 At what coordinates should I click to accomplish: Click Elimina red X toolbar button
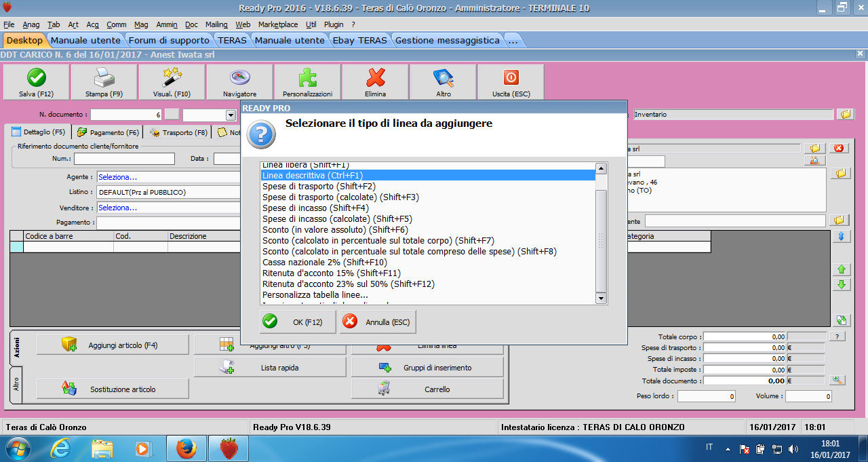376,82
